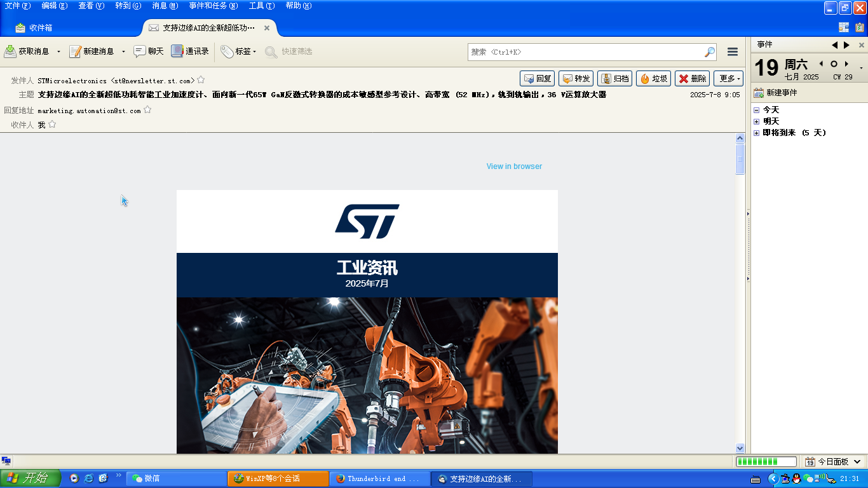Open the 事件和任务 menu
Screen dimensions: 868x488
click(213, 6)
